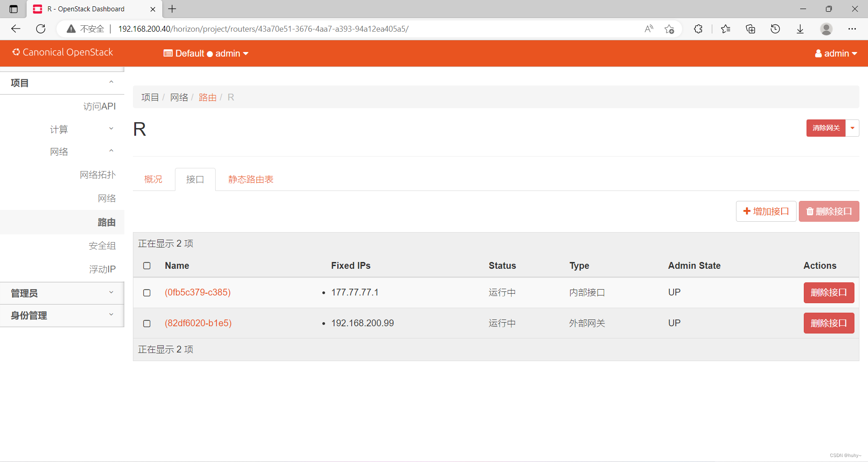Screen dimensions: 868x462
Task: Reload the page with refresh icon
Action: coord(41,29)
